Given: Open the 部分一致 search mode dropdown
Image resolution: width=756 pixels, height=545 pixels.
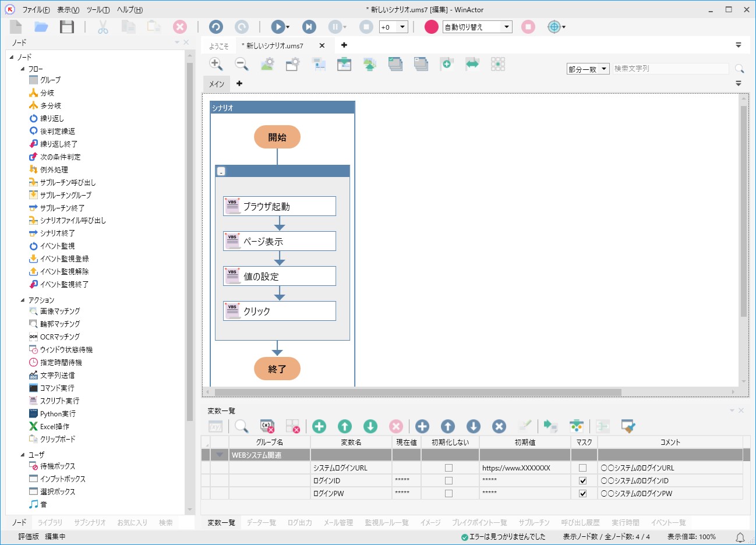Looking at the screenshot, I should click(x=603, y=69).
